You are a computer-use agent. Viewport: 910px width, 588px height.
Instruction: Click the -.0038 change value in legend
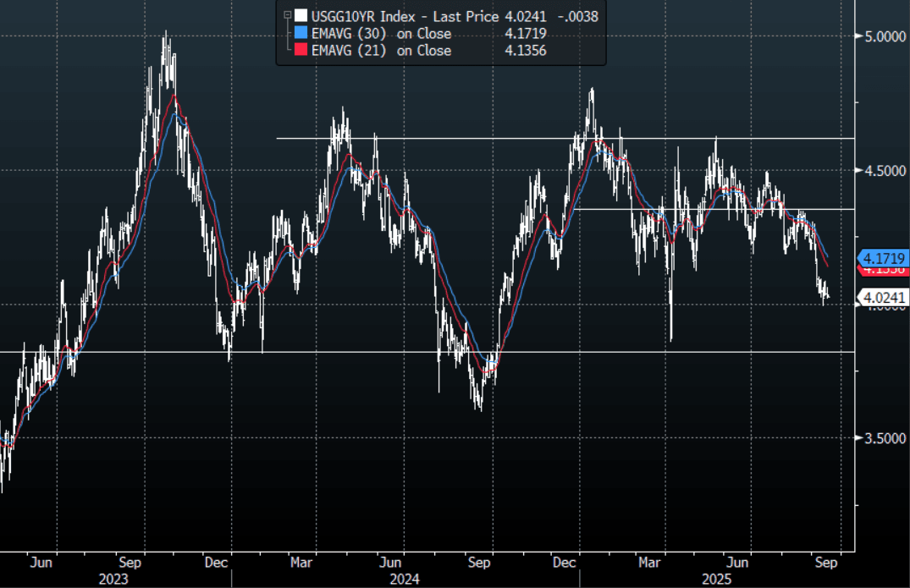pyautogui.click(x=582, y=15)
